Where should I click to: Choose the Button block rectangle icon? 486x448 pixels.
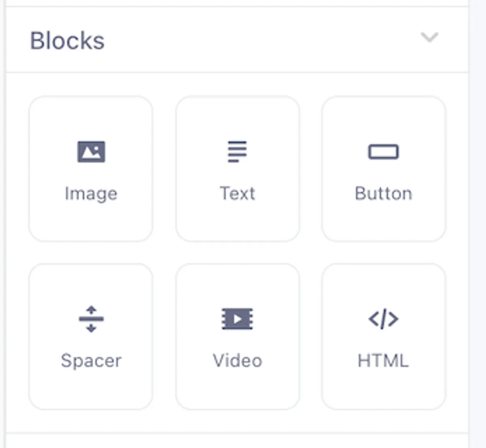click(x=384, y=152)
